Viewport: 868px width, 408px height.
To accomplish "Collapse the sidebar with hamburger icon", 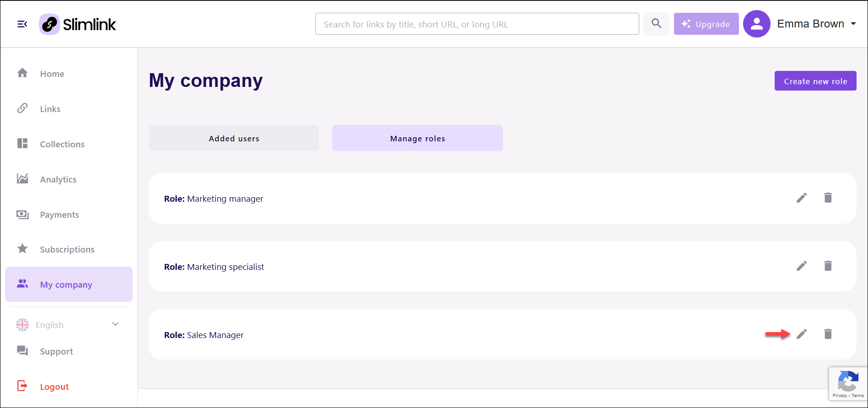I will (x=22, y=24).
